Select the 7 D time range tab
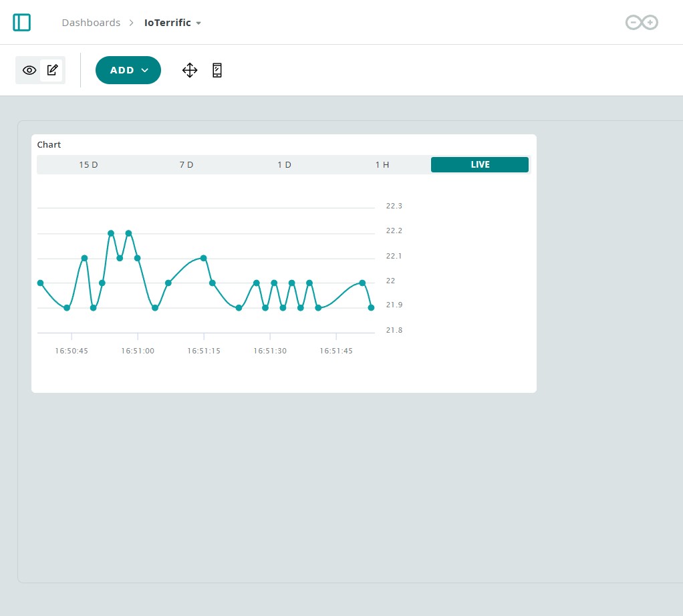 pyautogui.click(x=186, y=164)
